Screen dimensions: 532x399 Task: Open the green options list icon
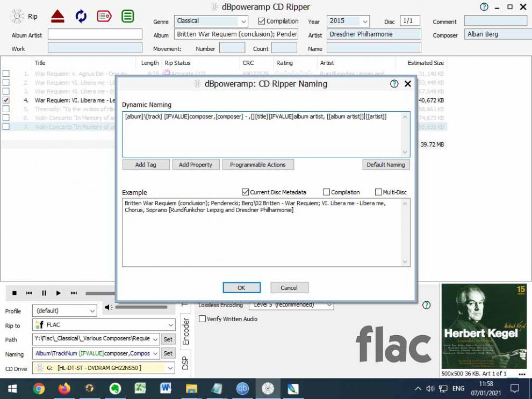[x=127, y=17]
